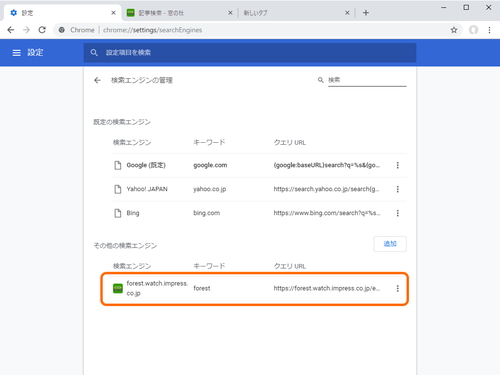Click the magnifier in the settings search bar
This screenshot has width=500, height=375.
click(94, 53)
